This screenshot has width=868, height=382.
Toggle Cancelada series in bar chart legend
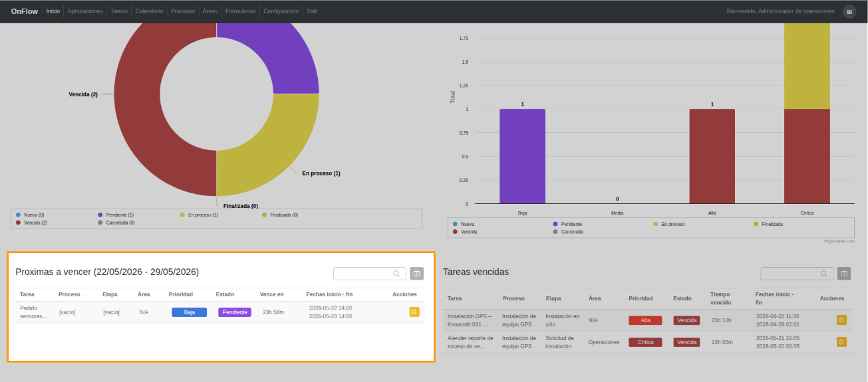pos(568,232)
